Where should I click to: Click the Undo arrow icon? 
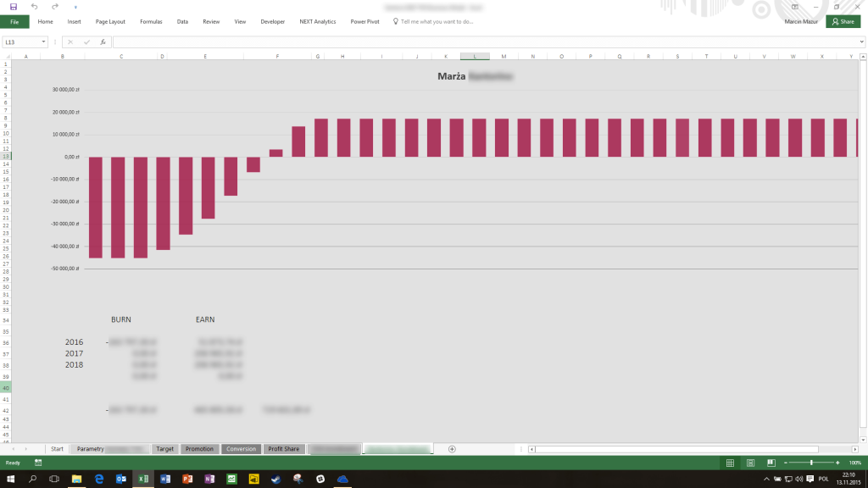point(34,7)
